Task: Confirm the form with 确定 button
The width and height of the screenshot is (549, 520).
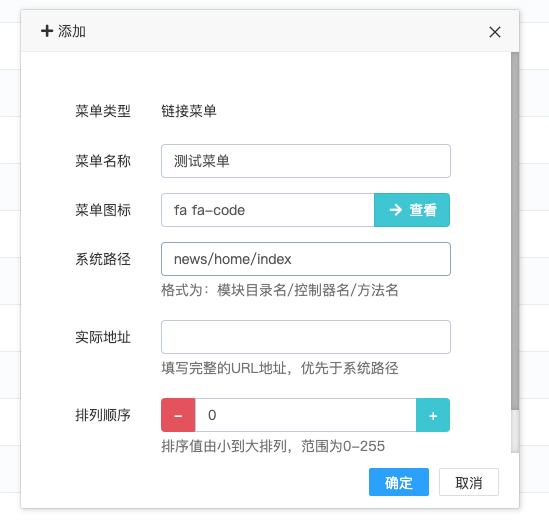Action: (x=399, y=482)
